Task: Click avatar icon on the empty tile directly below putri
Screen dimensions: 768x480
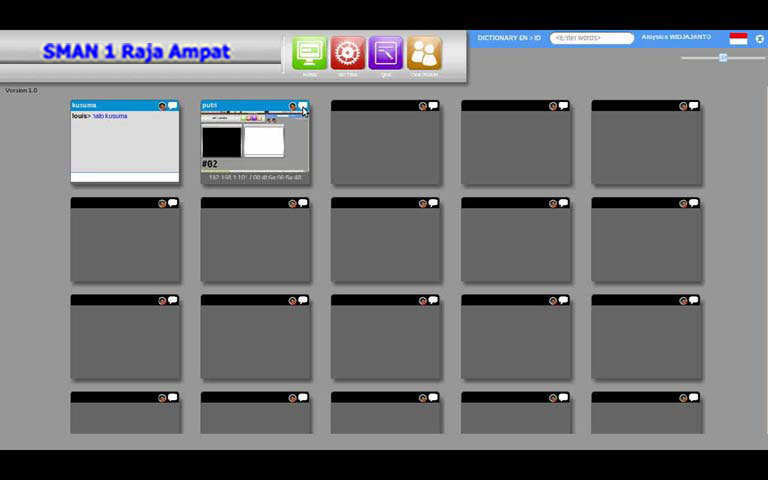Action: (292, 203)
